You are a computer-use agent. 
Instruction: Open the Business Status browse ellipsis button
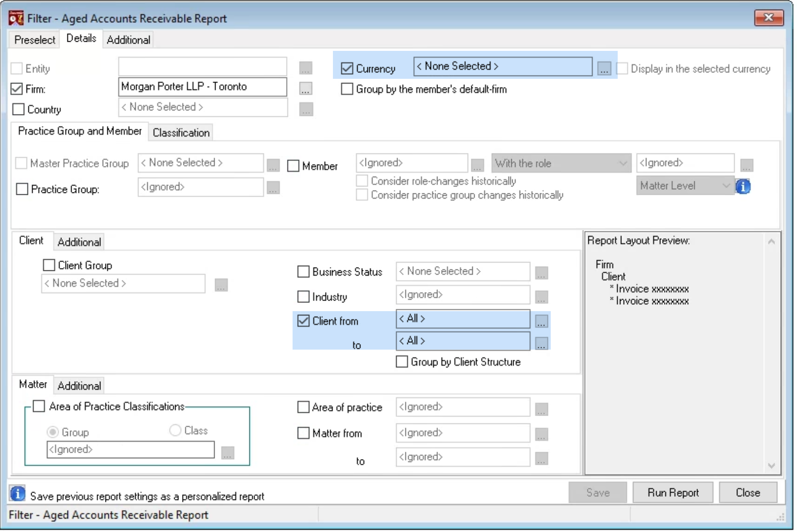pyautogui.click(x=542, y=273)
